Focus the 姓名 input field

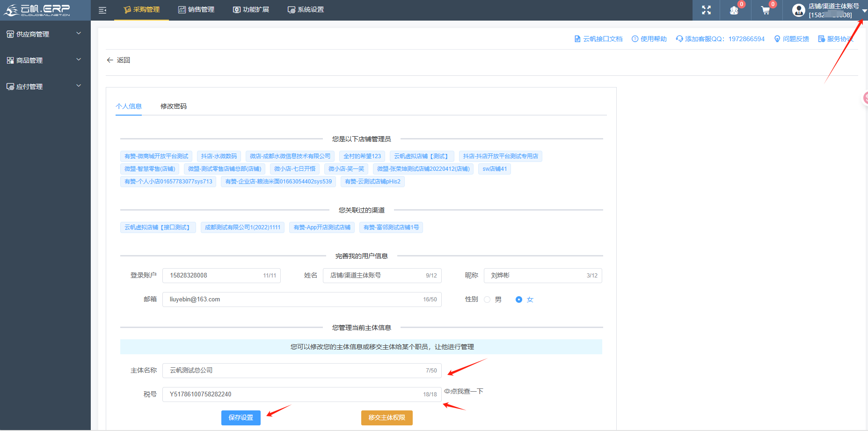pyautogui.click(x=382, y=276)
